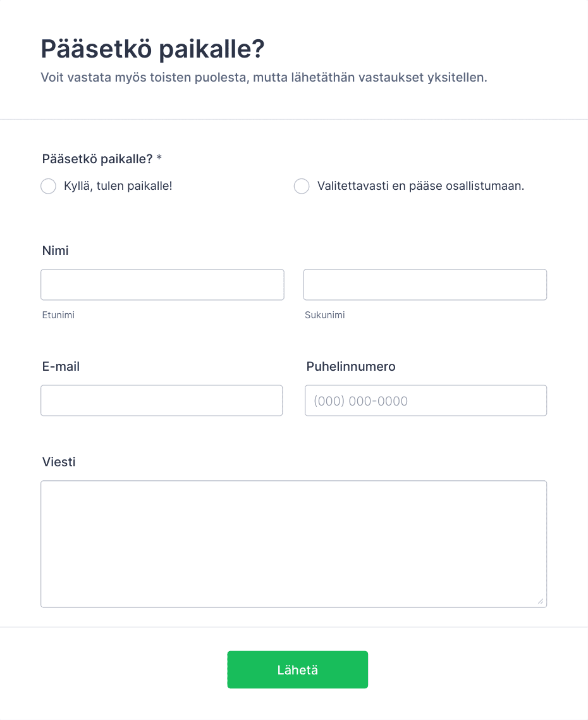This screenshot has height=720, width=588.
Task: Click the "E-mail" field label
Action: coord(61,366)
